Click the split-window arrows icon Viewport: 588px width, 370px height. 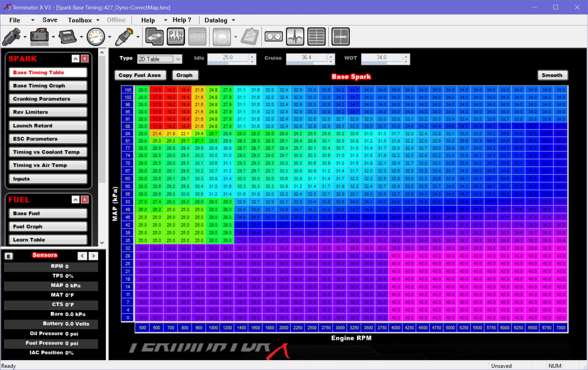tap(341, 37)
